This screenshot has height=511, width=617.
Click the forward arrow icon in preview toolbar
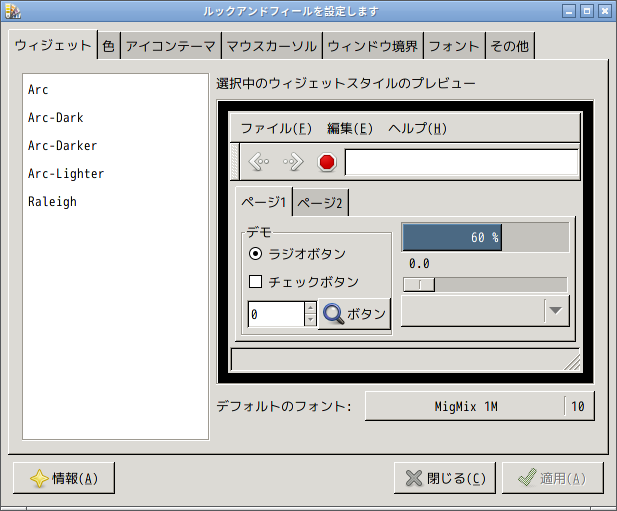coord(293,162)
